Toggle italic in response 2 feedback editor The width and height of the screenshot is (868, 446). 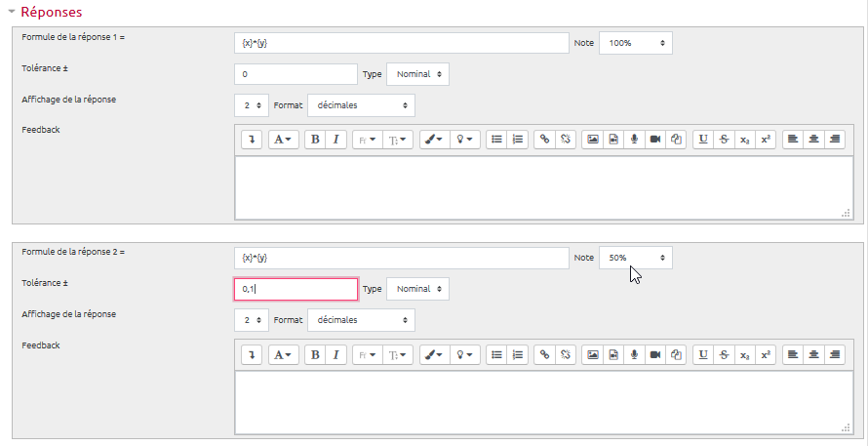pos(335,355)
